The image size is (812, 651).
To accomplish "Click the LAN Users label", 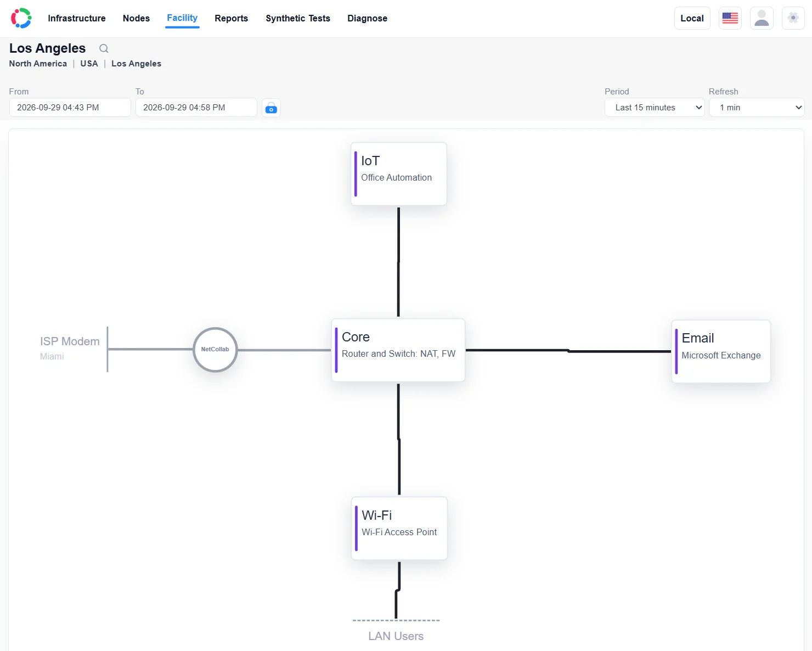I will point(396,636).
